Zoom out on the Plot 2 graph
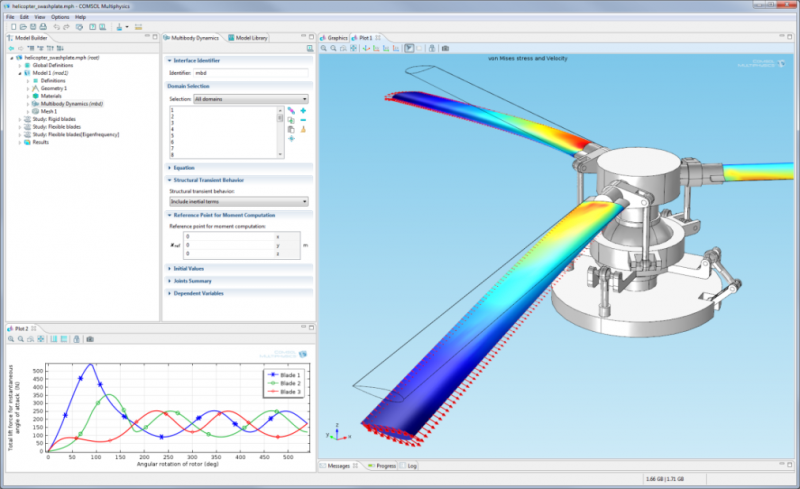 [x=21, y=339]
